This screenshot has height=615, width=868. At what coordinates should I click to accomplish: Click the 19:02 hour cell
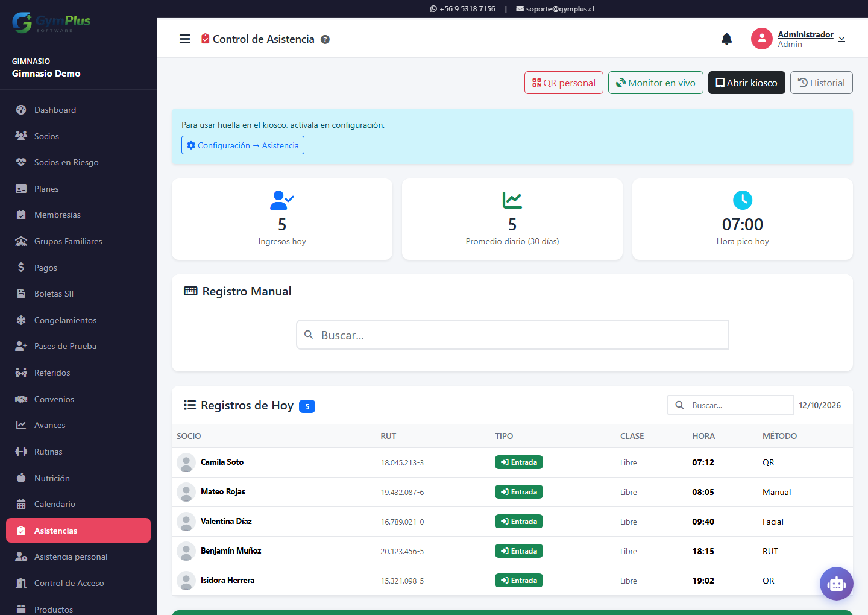[703, 581]
